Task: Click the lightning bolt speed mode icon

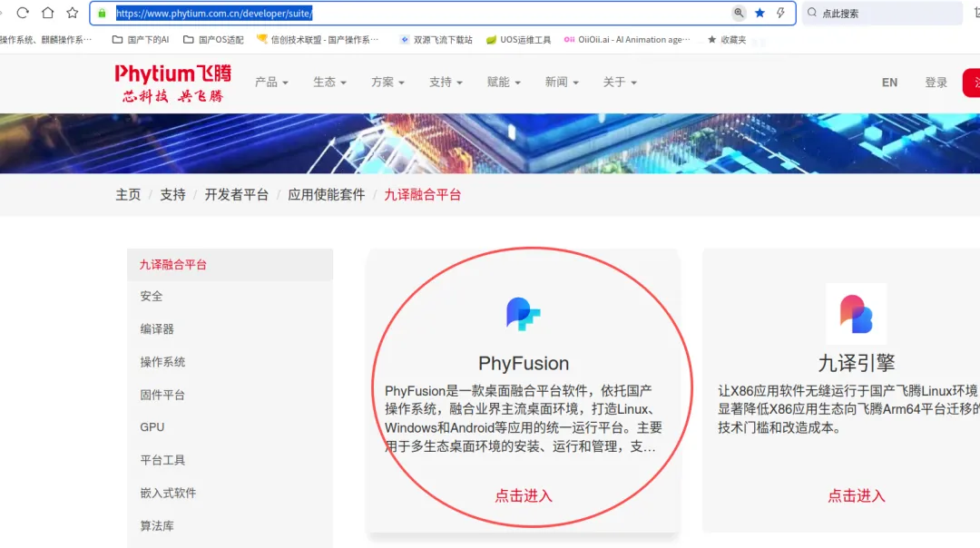Action: 780,13
